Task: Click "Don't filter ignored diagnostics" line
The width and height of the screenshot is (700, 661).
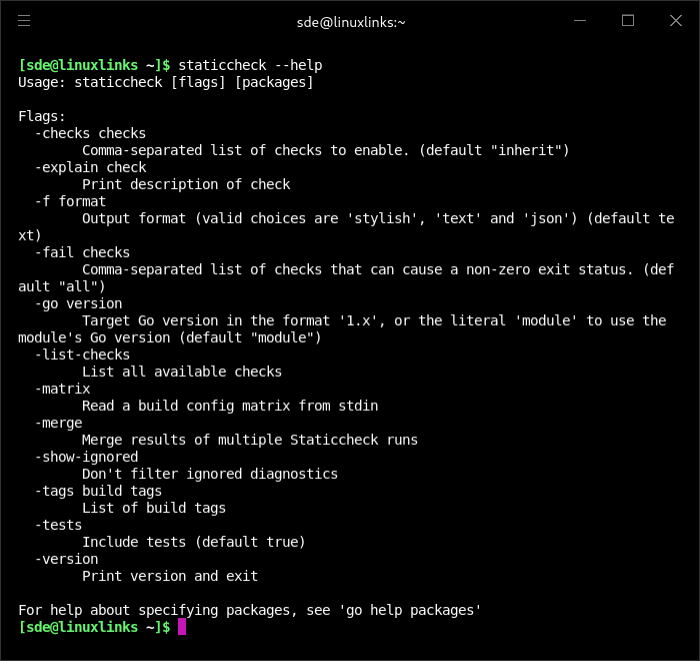Action: (x=210, y=474)
